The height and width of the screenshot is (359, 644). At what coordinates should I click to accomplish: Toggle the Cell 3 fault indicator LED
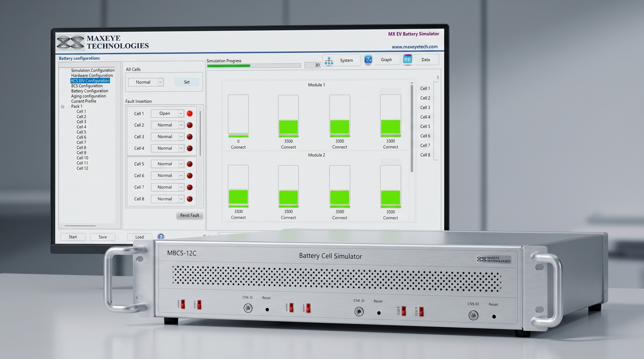(x=190, y=137)
